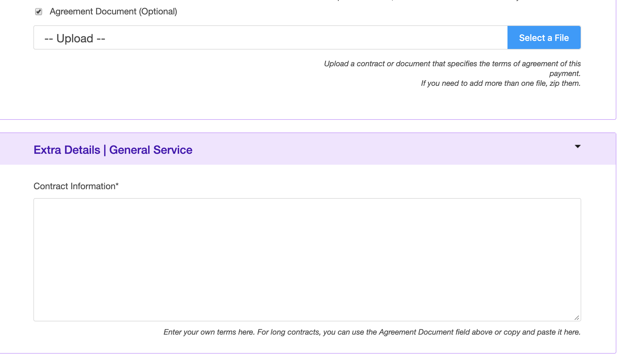The height and width of the screenshot is (364, 644).
Task: Click the textarea resize handle corner
Action: tap(577, 318)
